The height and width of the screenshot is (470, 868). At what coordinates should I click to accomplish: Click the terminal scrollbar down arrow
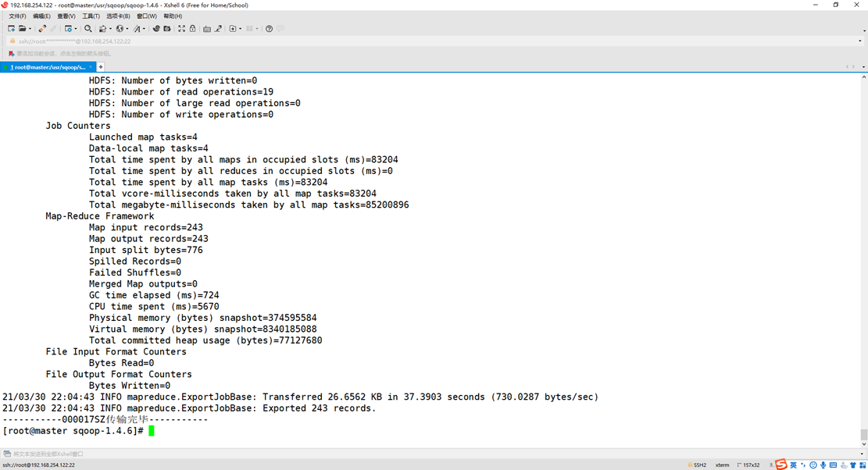863,444
